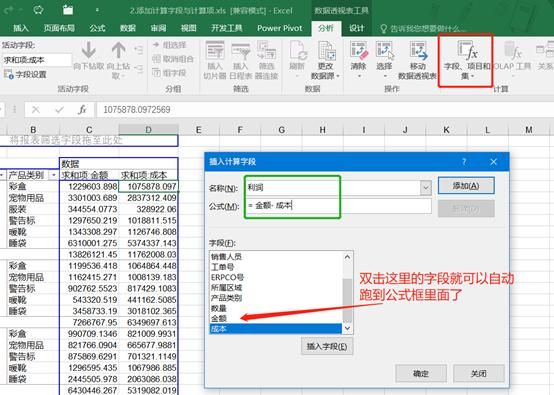Select ERPCO号 in the field list
The image size is (554, 395).
pyautogui.click(x=276, y=277)
